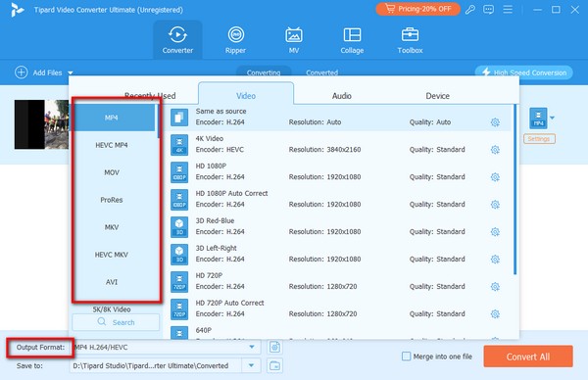Choose ProRes in the format list
The width and height of the screenshot is (588, 380).
click(112, 200)
